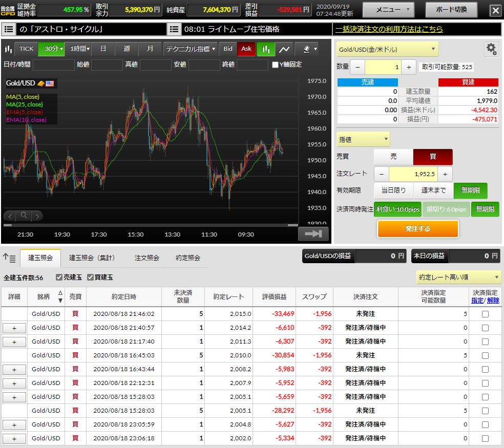Show Ask price on chart
504x448 pixels.
(246, 49)
